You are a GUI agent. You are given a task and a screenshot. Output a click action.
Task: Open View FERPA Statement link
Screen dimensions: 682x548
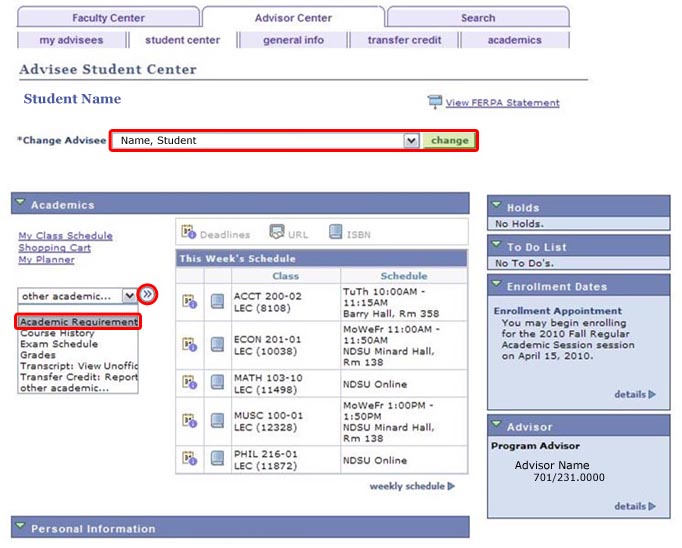point(502,103)
